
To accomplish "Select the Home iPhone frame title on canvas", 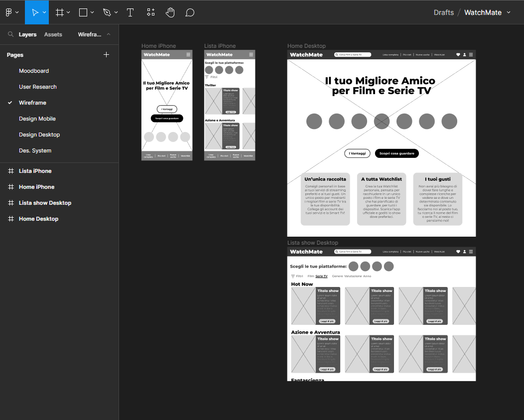I will (x=158, y=46).
